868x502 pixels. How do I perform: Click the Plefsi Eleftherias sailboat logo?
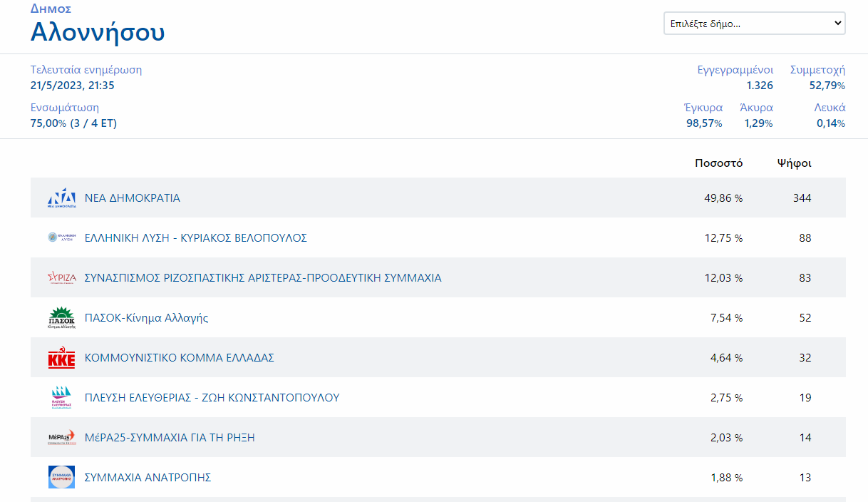tap(61, 398)
